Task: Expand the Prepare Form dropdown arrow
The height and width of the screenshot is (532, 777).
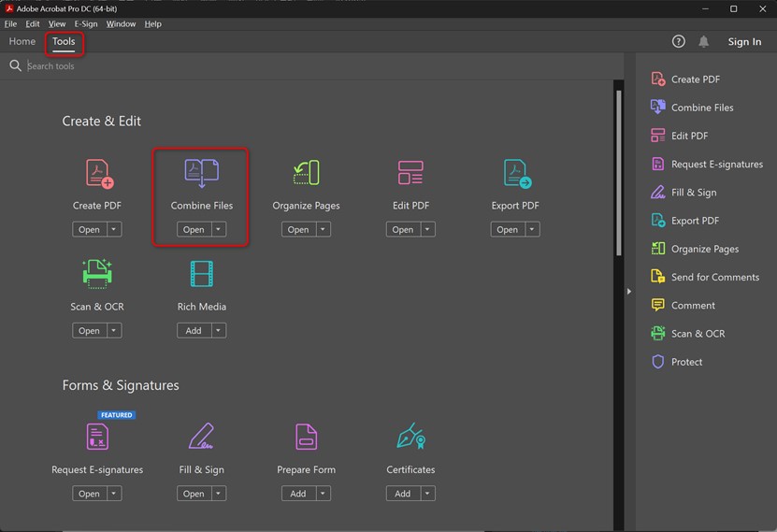Action: click(324, 494)
